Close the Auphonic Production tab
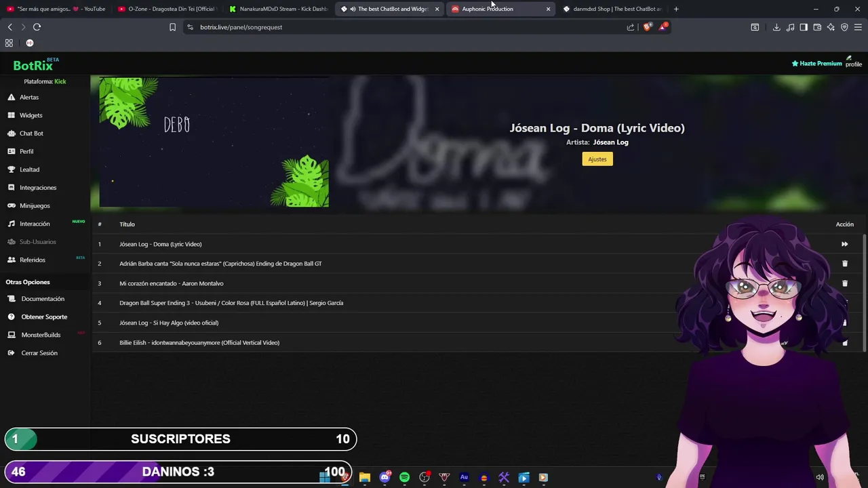Image resolution: width=868 pixels, height=488 pixels. (548, 9)
